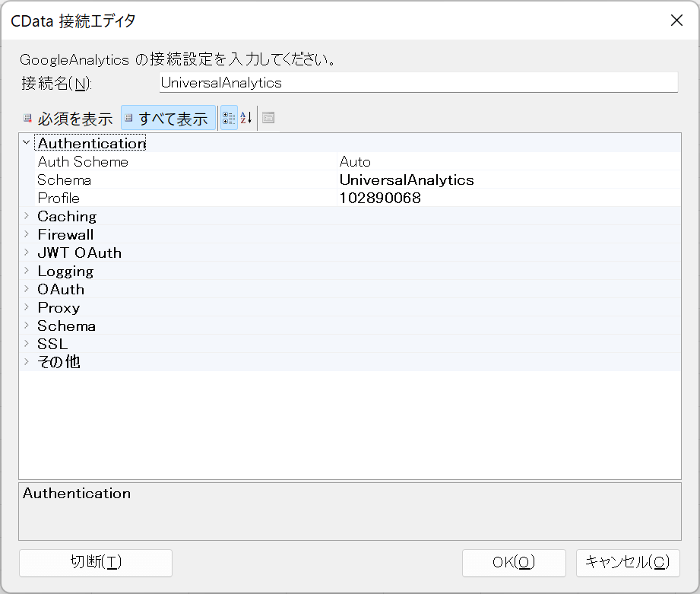Confirm with the OK(O) button

point(514,563)
